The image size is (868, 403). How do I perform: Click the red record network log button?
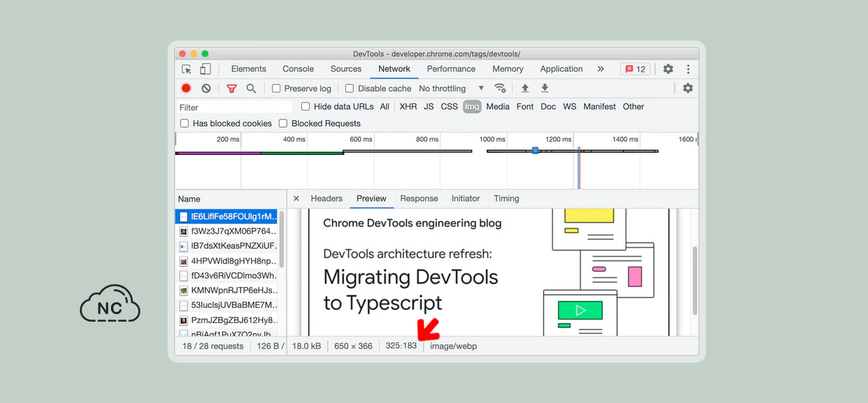(x=186, y=88)
